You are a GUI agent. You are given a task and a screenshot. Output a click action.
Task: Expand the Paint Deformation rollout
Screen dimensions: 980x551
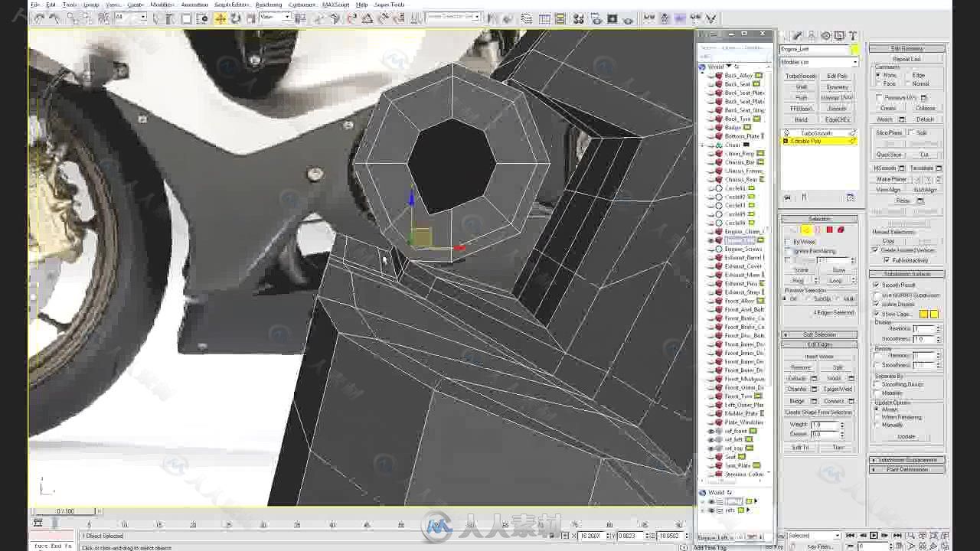907,469
